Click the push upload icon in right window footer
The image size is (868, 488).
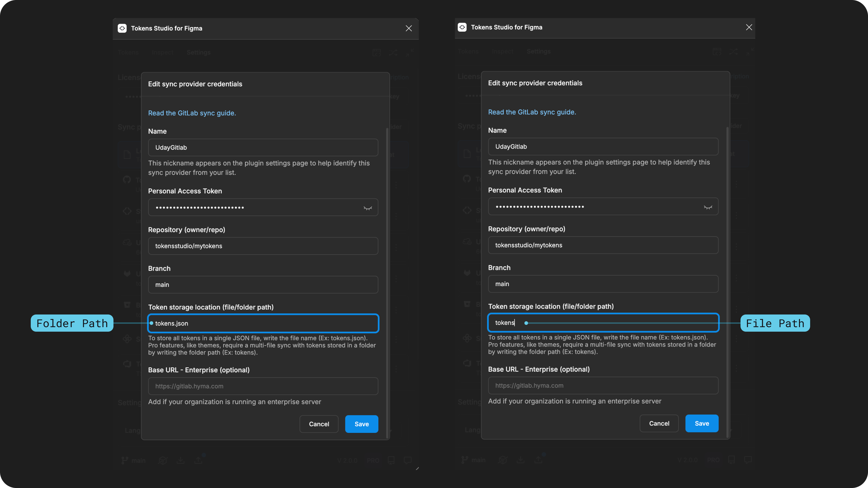(x=538, y=460)
